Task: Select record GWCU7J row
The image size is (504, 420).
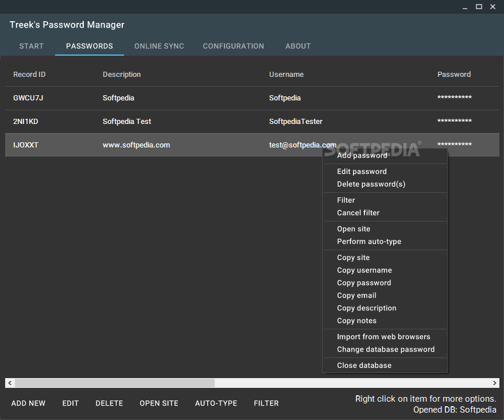Action: (252, 98)
